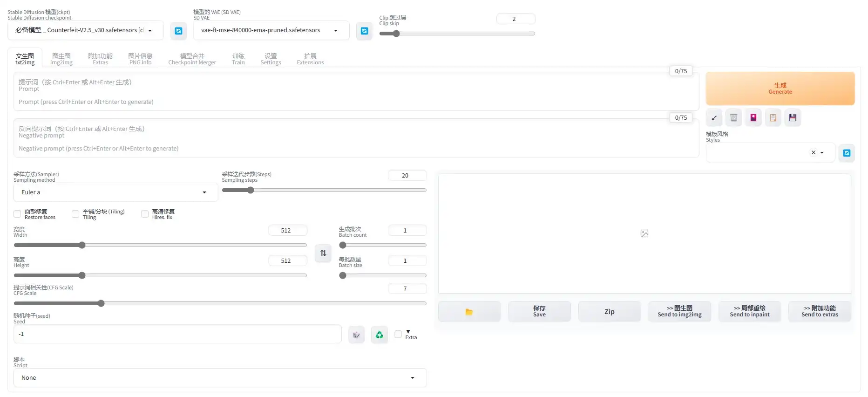Open the SD VAE dropdown
The image size is (868, 397).
pos(271,30)
